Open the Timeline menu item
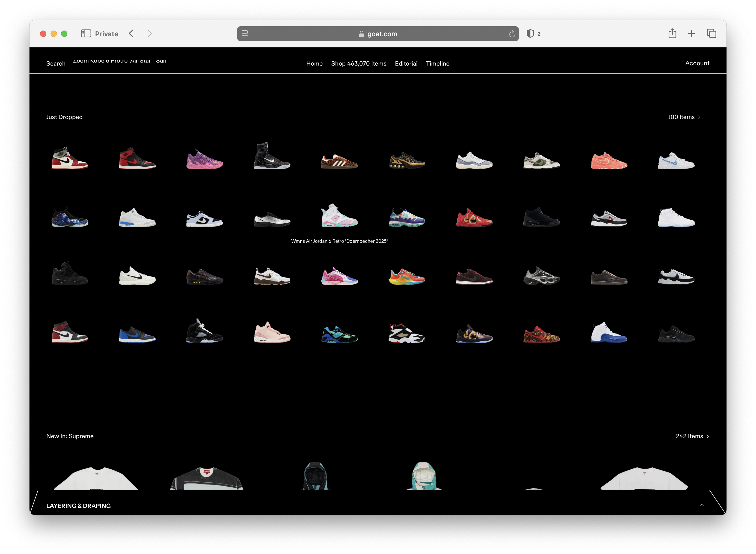The height and width of the screenshot is (554, 756). (x=437, y=63)
